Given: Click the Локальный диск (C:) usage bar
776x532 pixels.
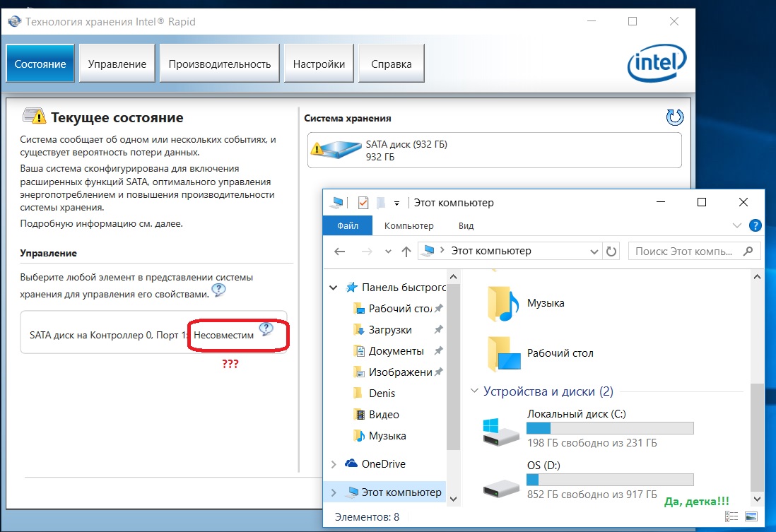Looking at the screenshot, I should 610,428.
